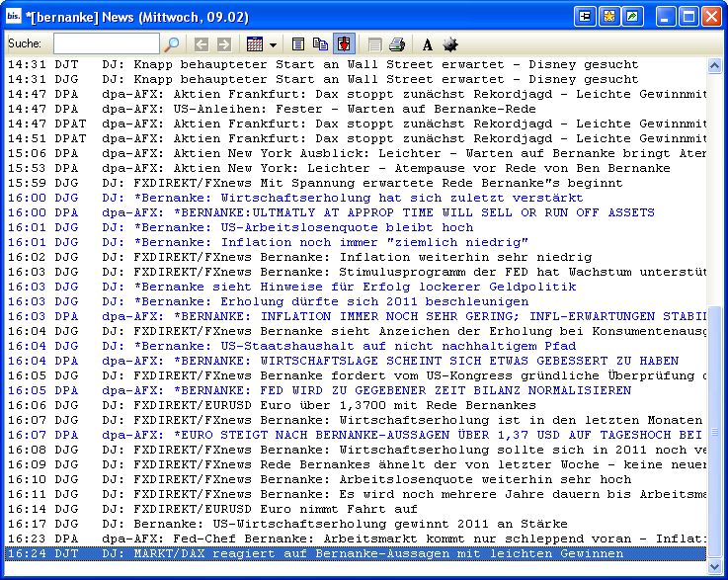Click the title bar star favorites button
The height and width of the screenshot is (580, 728).
609,17
